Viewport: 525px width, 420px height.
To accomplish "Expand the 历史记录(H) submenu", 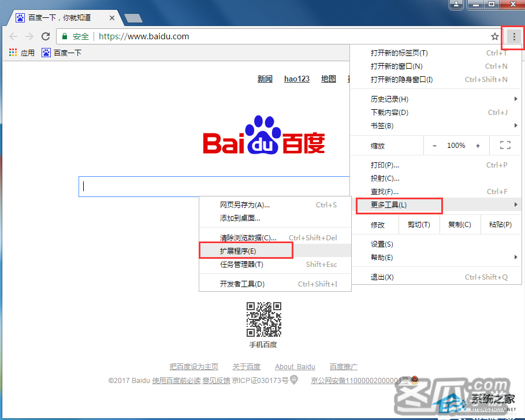I will [436, 99].
